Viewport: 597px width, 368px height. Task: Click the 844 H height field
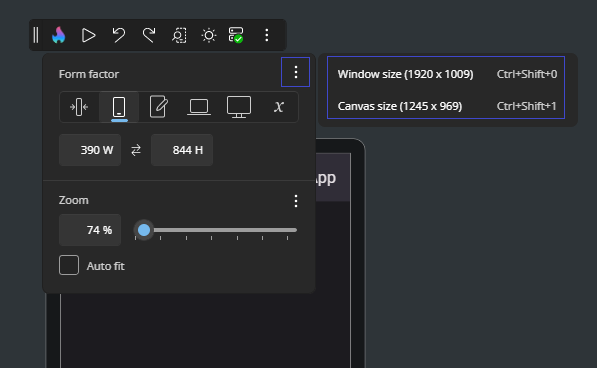pos(182,150)
